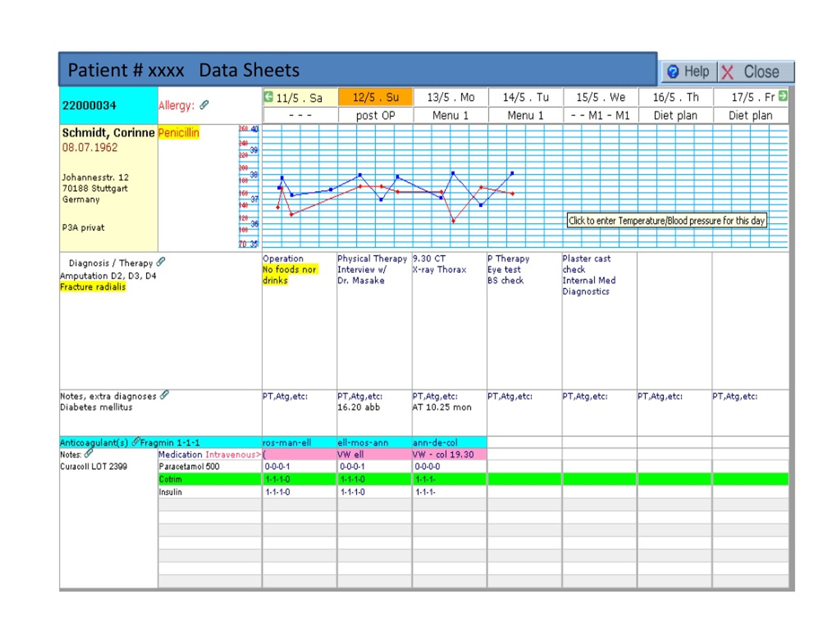Select the 14/5 . Tu day header
Viewport: 840px width, 630px height.
pyautogui.click(x=526, y=97)
